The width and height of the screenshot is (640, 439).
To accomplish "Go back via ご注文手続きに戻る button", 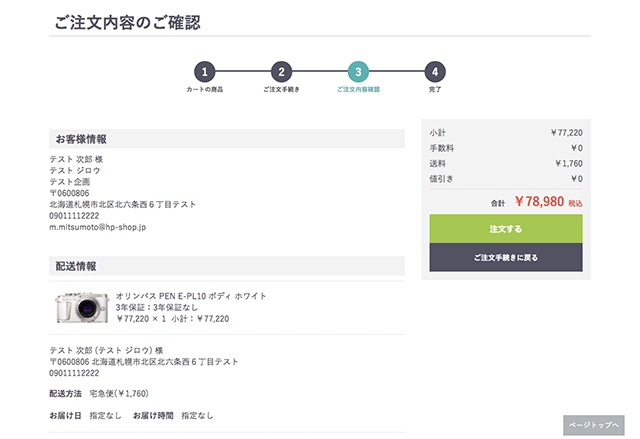I will pos(506,257).
